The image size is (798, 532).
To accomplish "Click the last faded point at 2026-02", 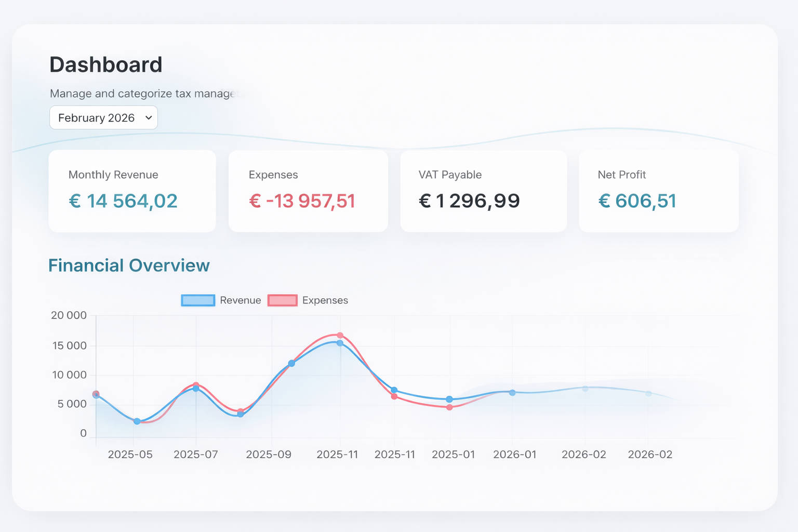I will (648, 393).
